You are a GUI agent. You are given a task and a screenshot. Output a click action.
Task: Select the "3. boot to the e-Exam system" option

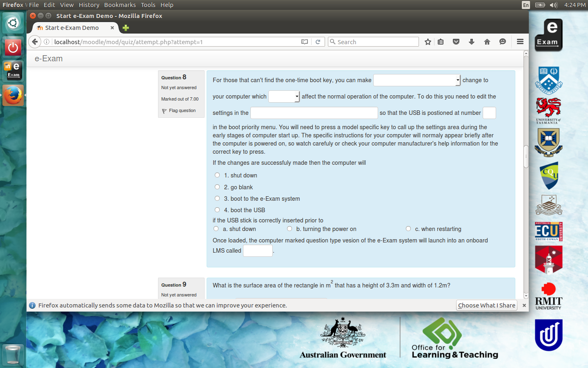click(217, 198)
